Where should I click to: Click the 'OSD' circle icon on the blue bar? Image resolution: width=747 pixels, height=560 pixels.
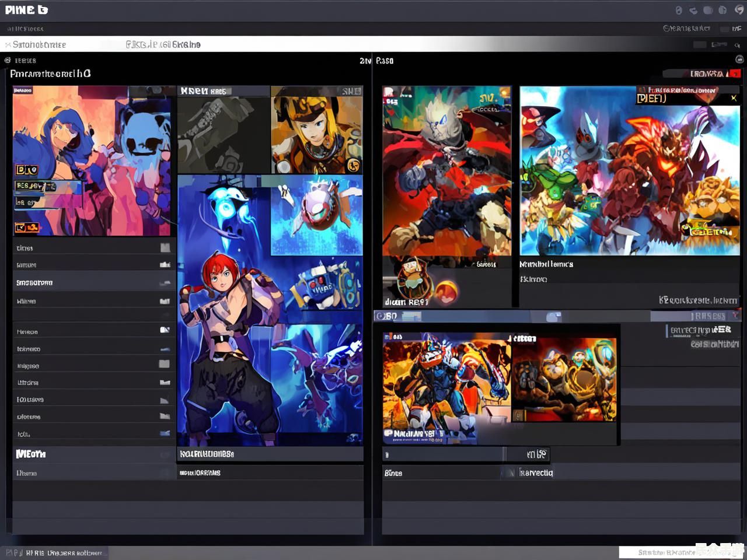(x=381, y=316)
